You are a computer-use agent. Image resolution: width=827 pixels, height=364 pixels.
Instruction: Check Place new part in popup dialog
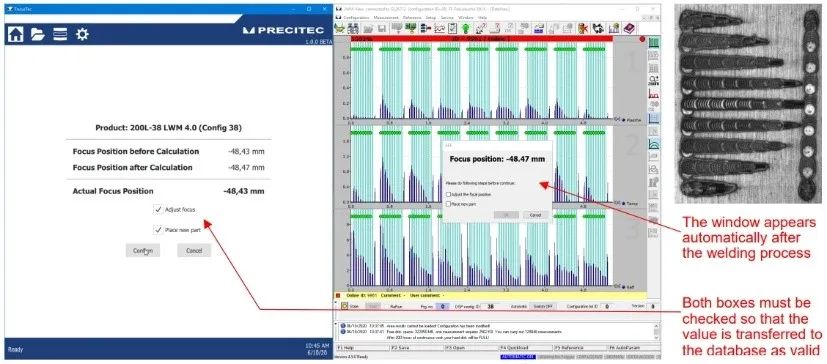pyautogui.click(x=448, y=203)
